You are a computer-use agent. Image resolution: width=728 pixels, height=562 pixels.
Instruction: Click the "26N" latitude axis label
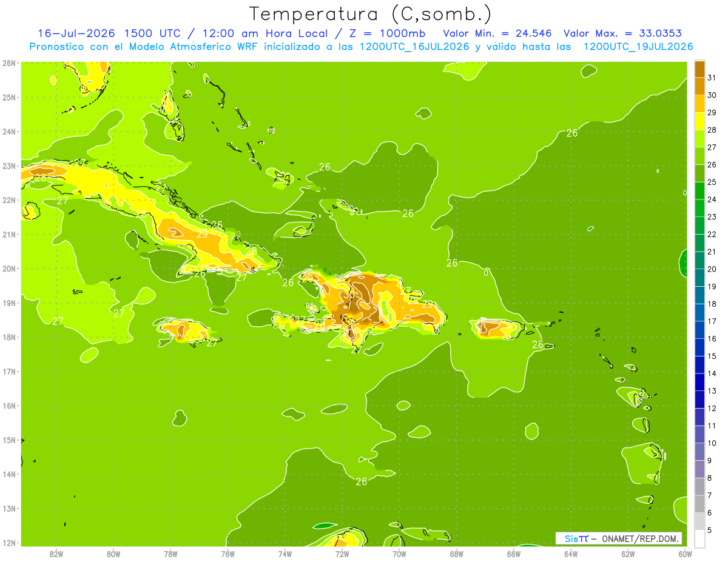point(8,63)
